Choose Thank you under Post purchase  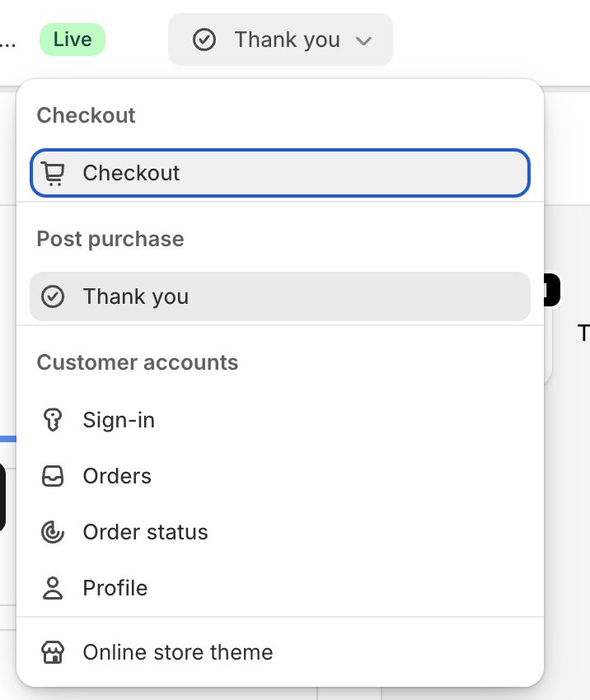(280, 296)
